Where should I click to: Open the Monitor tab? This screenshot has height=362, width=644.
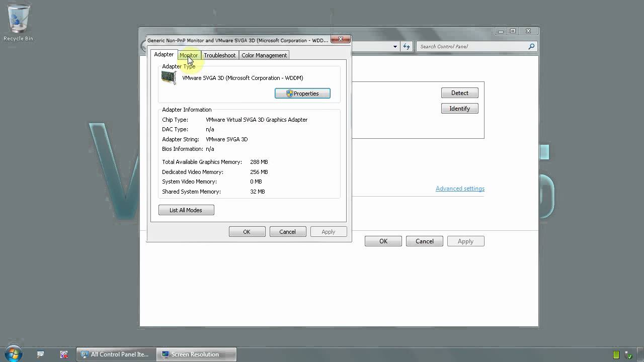tap(189, 55)
